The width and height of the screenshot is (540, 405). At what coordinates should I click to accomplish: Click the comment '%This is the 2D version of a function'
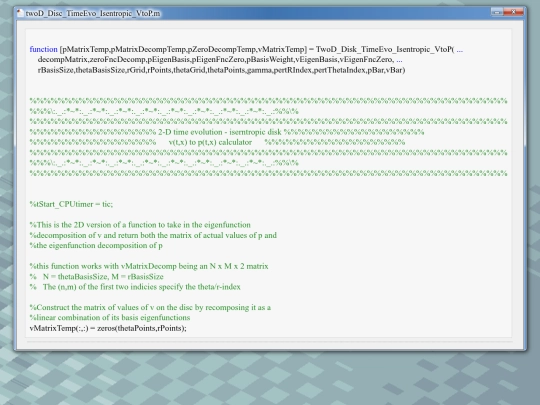(140, 225)
